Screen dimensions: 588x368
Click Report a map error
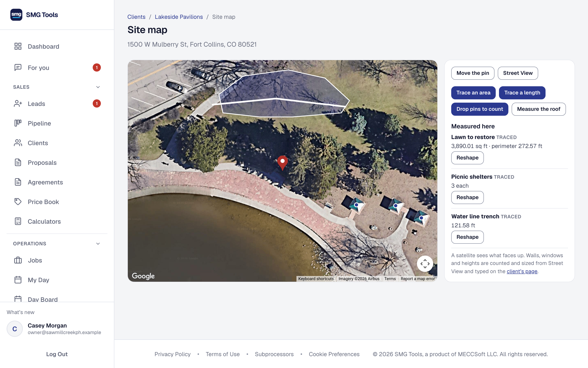point(418,279)
